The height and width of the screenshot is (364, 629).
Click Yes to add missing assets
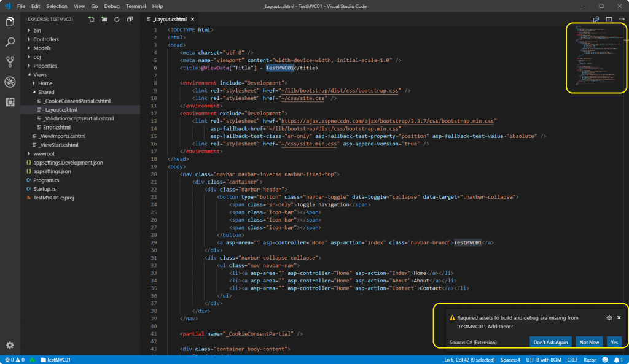614,342
